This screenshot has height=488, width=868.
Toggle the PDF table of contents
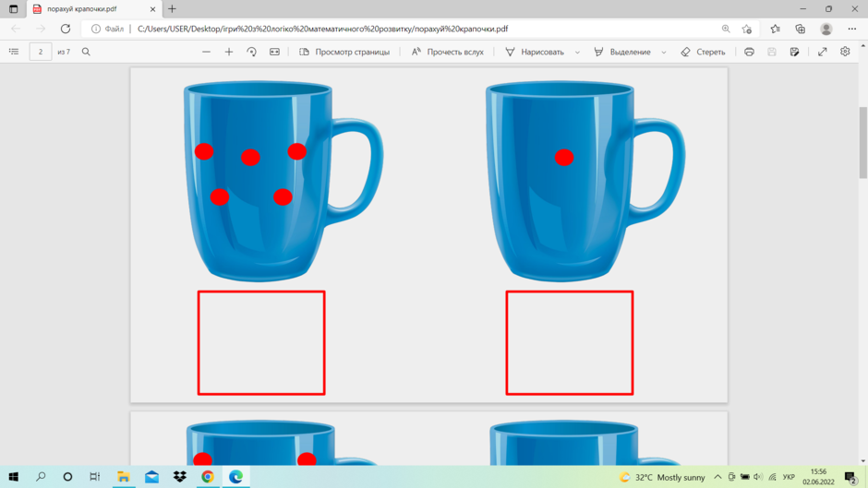(x=14, y=52)
